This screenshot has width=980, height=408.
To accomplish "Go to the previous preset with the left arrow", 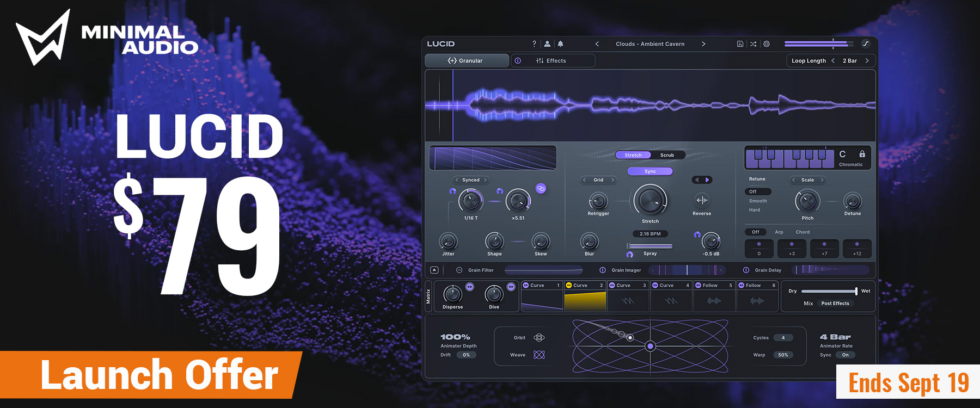I will pos(597,44).
